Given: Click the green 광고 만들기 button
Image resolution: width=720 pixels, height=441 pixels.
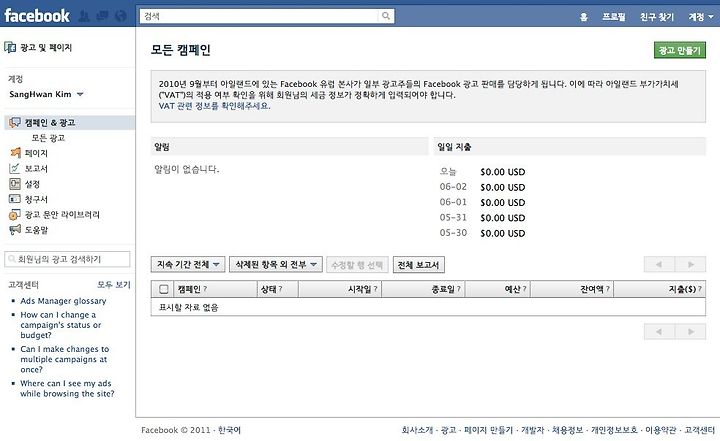Looking at the screenshot, I should click(x=680, y=50).
